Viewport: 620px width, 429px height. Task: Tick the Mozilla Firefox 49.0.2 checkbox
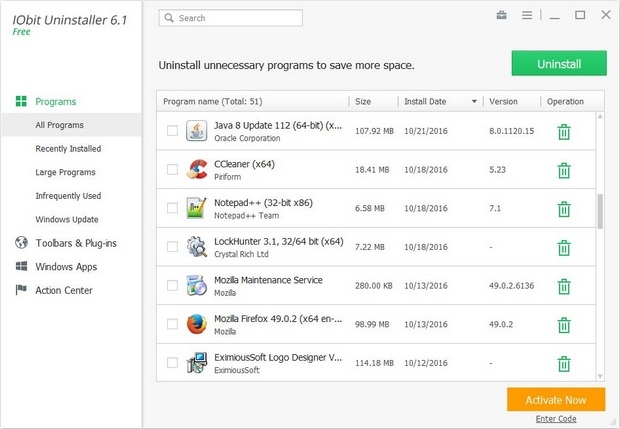172,324
